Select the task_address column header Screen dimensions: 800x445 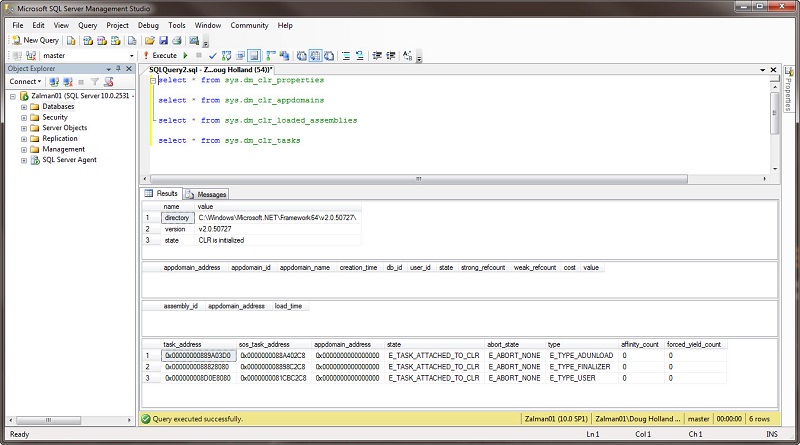[x=199, y=344]
